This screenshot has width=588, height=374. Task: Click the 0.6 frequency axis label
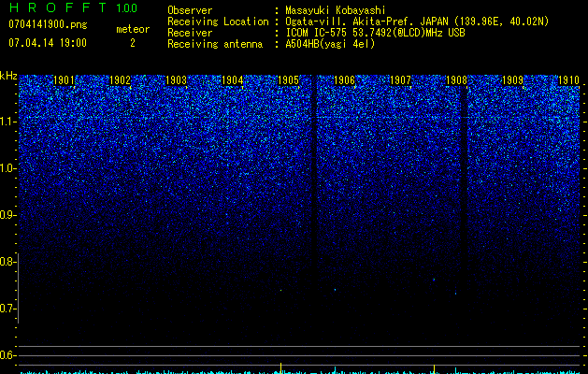pos(8,355)
